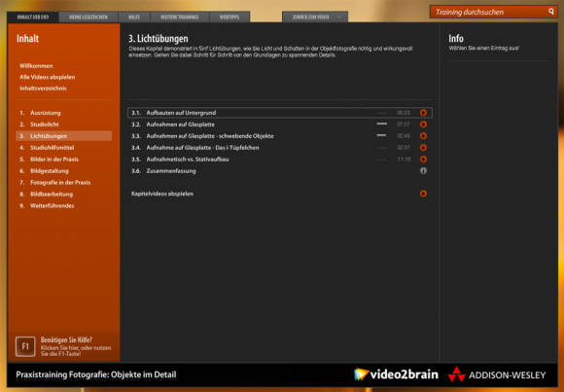
Task: Open the Inhaltsverzeichnis link
Action: (x=43, y=89)
